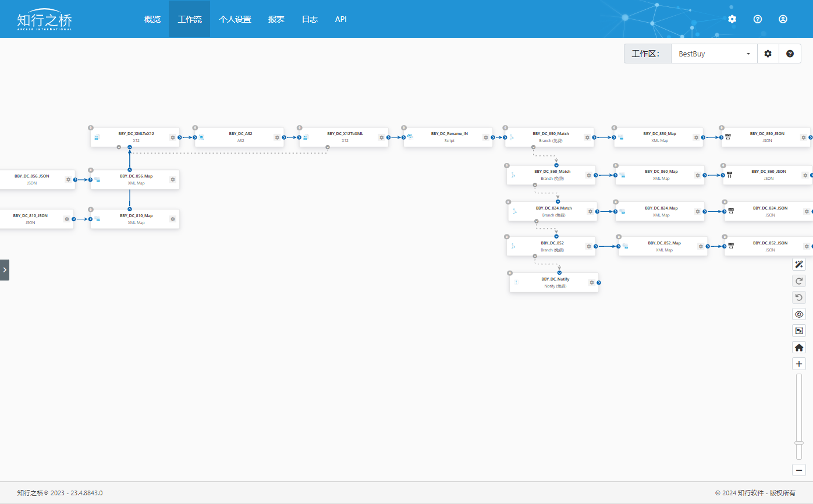Click the redo arrow button
The height and width of the screenshot is (504, 813).
point(799,281)
